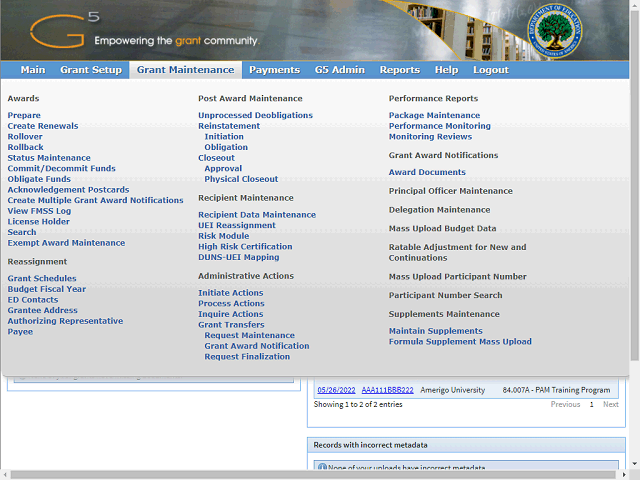The image size is (640, 480).
Task: Click Package Maintenance under Performance Reports
Action: 434,115
